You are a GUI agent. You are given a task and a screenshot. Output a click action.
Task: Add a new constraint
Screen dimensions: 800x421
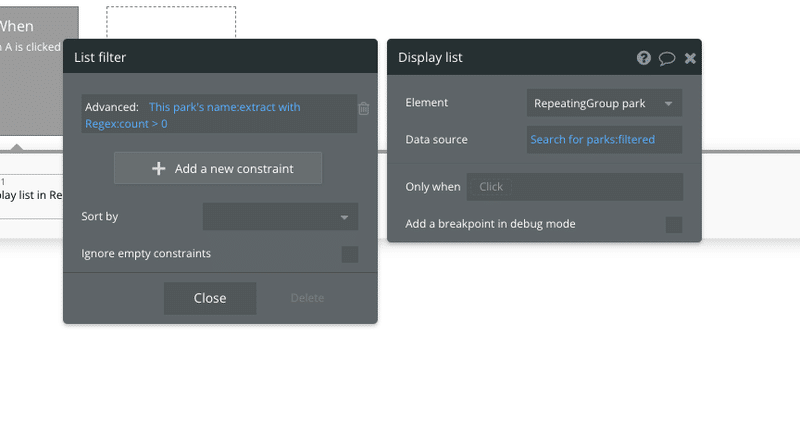[218, 169]
